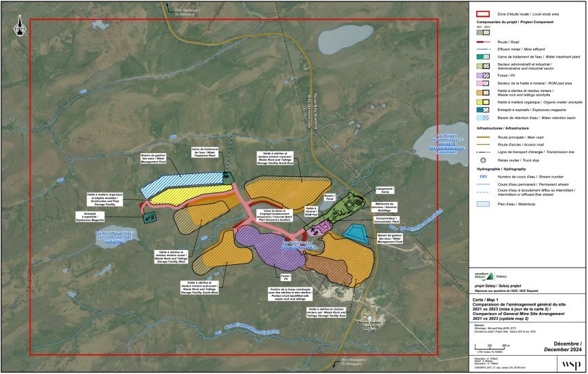Click the 'Hydrographie / Hydrography' legend heading
Viewport: 588px width, 374px height.
click(x=501, y=169)
